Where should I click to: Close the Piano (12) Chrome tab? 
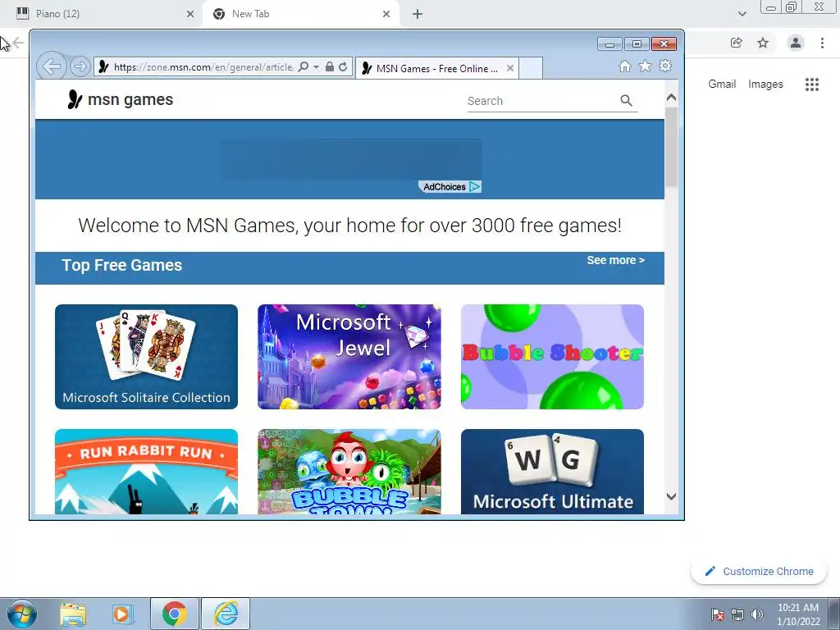click(x=190, y=14)
